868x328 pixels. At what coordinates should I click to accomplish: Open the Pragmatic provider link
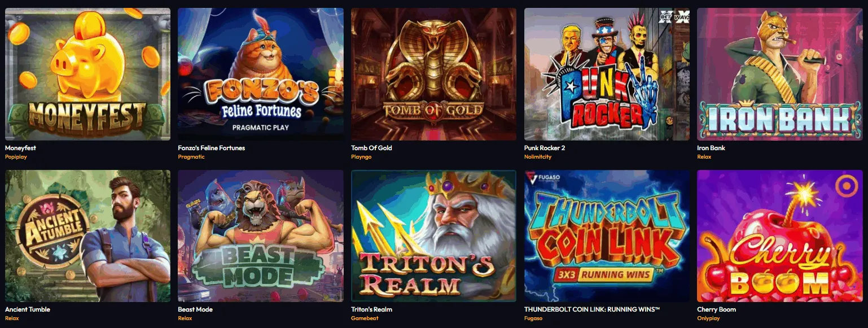191,157
